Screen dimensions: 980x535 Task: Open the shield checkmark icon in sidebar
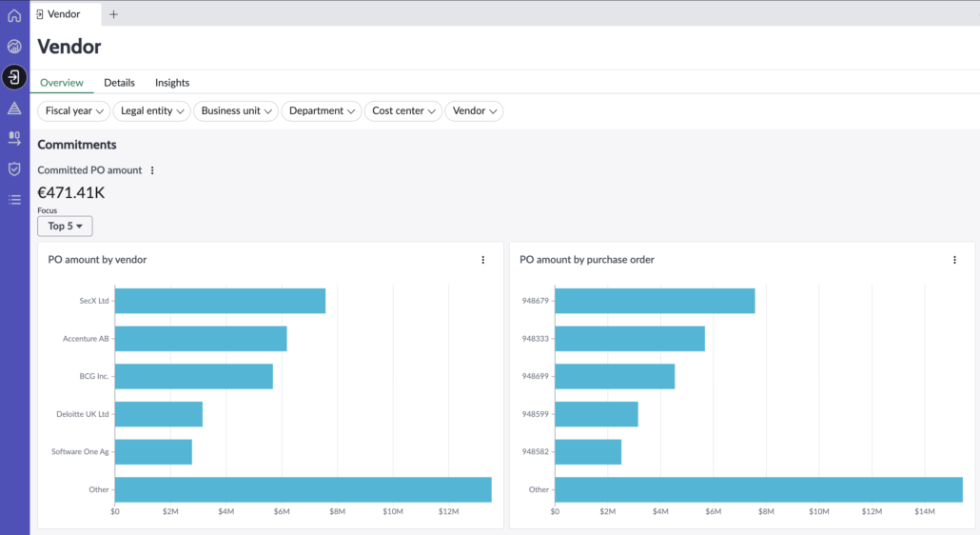pos(14,168)
